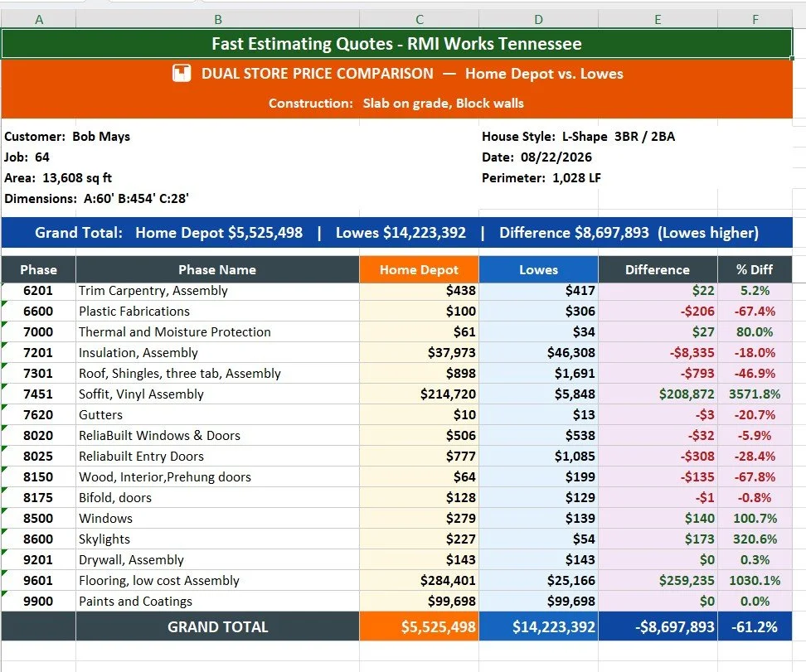Click the GRAND TOTAL label cell
Viewport: 806px width, 672px height.
click(x=217, y=626)
